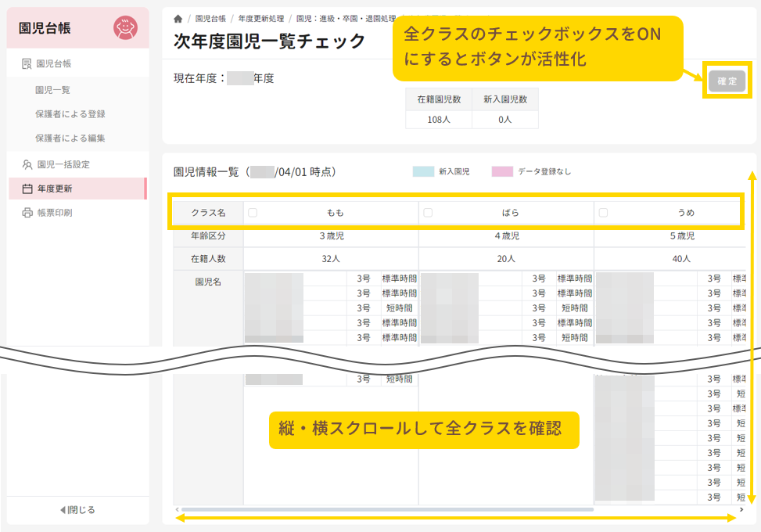The image size is (761, 532).
Task: Click the 帳票印刷 printer icon
Action: click(27, 213)
